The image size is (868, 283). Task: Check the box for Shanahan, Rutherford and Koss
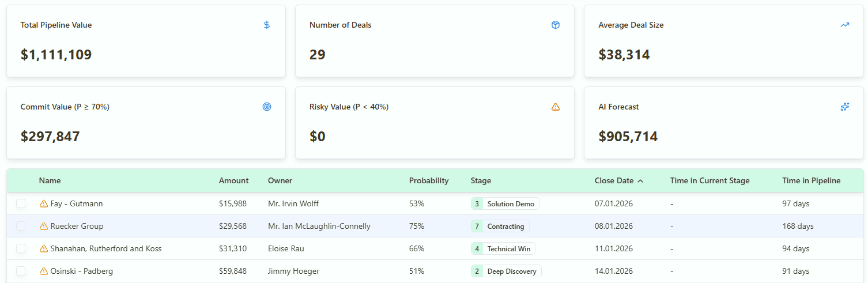(21, 248)
